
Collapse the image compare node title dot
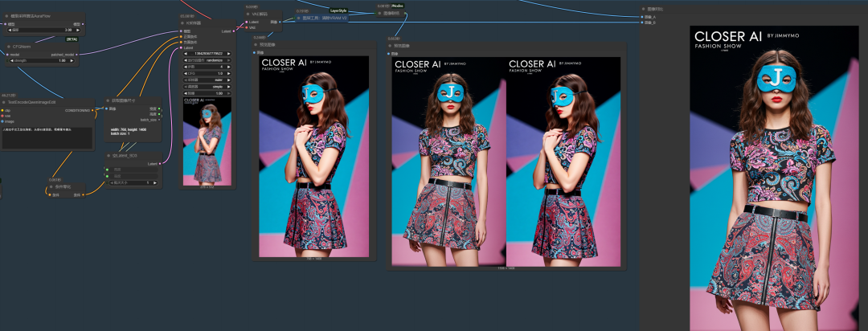click(x=643, y=9)
